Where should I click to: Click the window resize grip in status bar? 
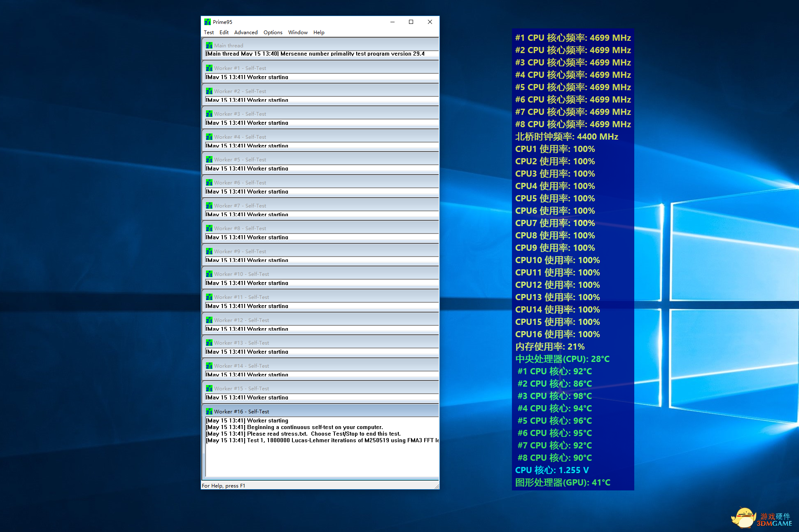(x=436, y=486)
